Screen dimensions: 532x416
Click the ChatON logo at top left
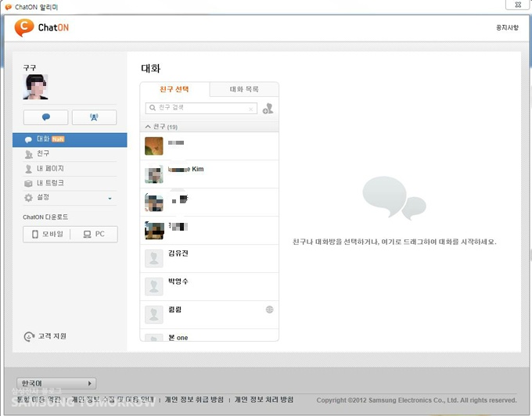[41, 27]
